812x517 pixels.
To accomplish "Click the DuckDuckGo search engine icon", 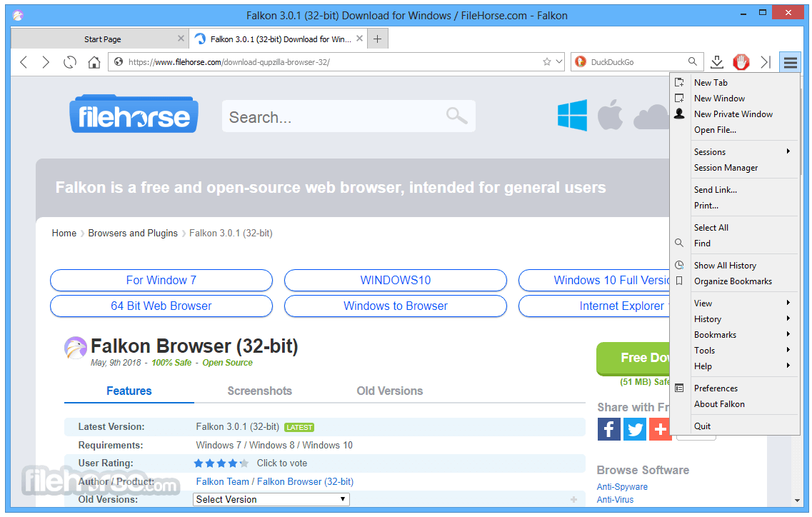I will tap(581, 61).
